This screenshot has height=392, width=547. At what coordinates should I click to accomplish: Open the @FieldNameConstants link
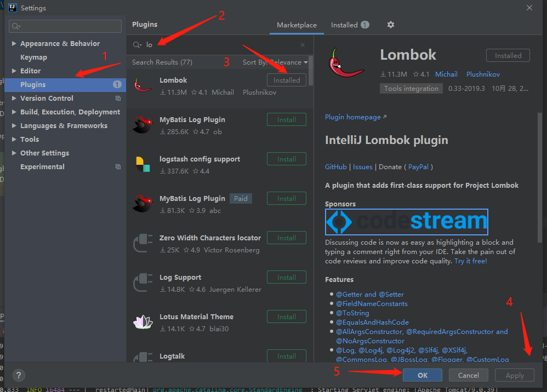coord(372,304)
